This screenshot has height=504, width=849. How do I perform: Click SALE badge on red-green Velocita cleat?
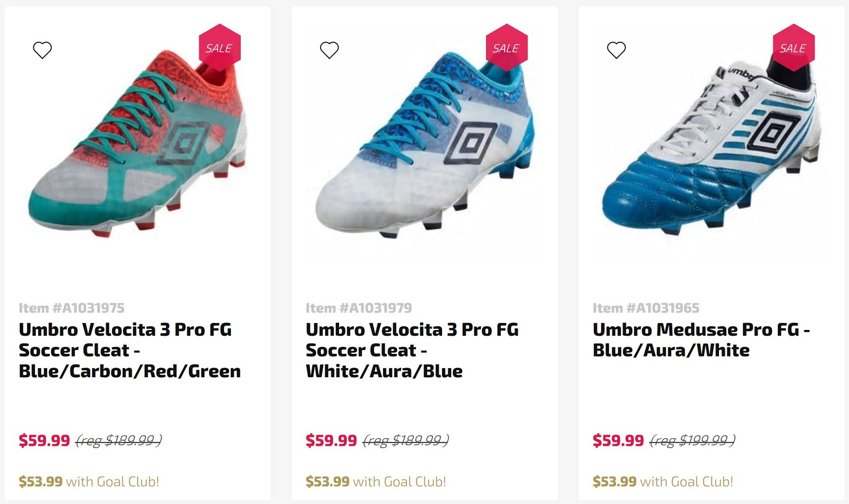[219, 48]
